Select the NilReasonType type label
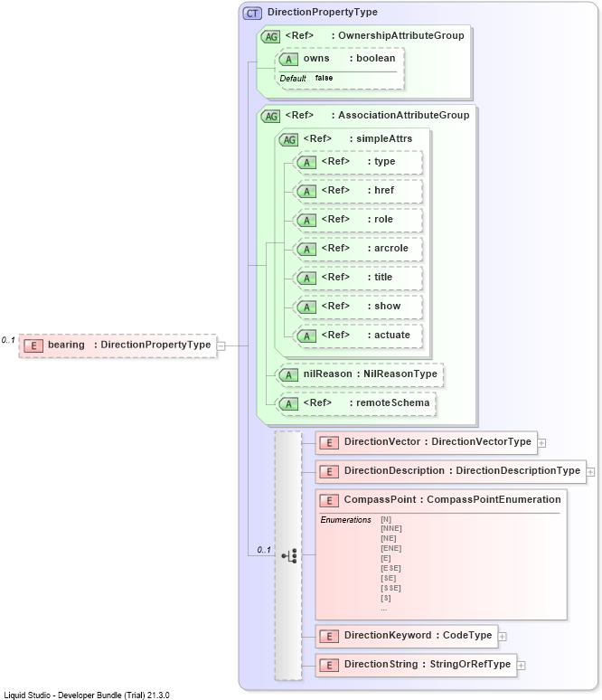602x700 pixels. point(400,374)
